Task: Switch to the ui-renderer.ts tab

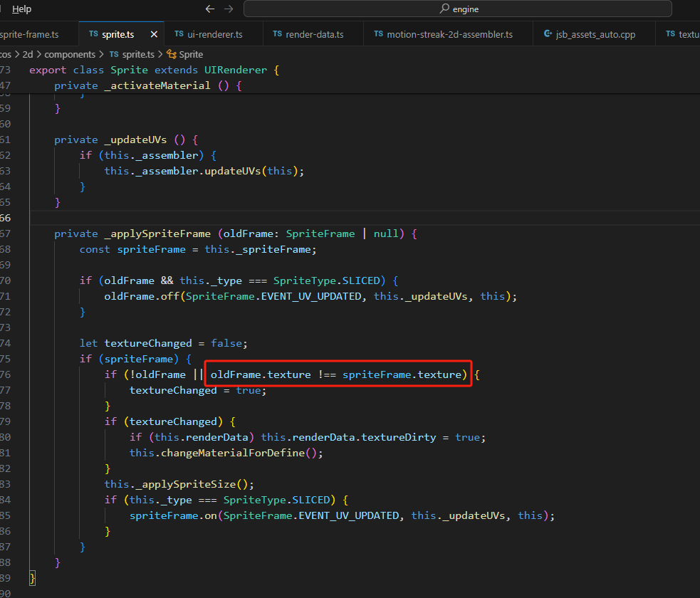Action: click(214, 34)
